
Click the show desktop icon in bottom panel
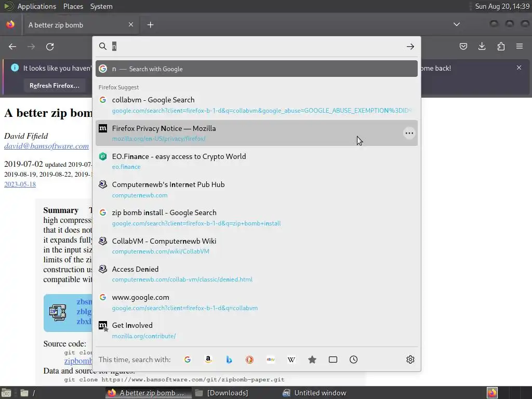click(6, 393)
